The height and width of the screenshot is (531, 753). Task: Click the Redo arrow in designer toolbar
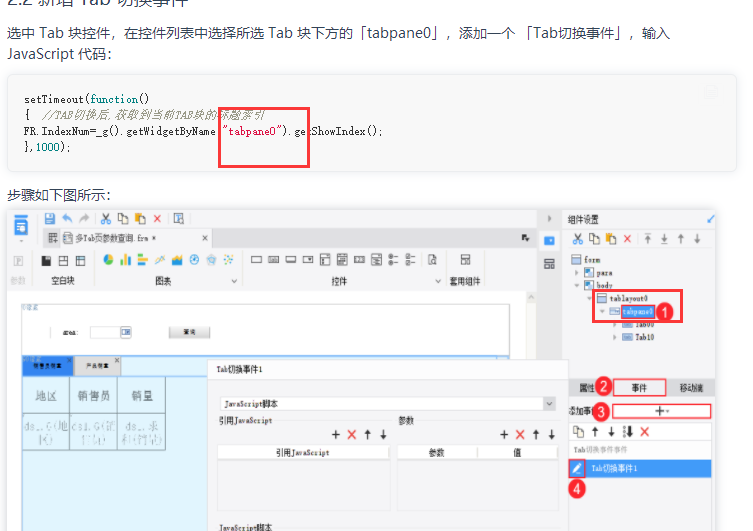tap(84, 219)
